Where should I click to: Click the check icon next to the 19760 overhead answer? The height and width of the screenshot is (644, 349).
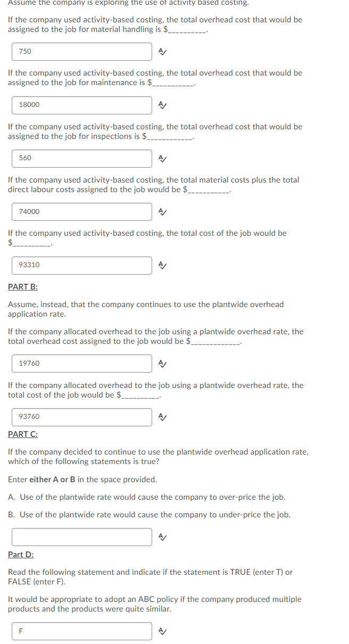(162, 364)
